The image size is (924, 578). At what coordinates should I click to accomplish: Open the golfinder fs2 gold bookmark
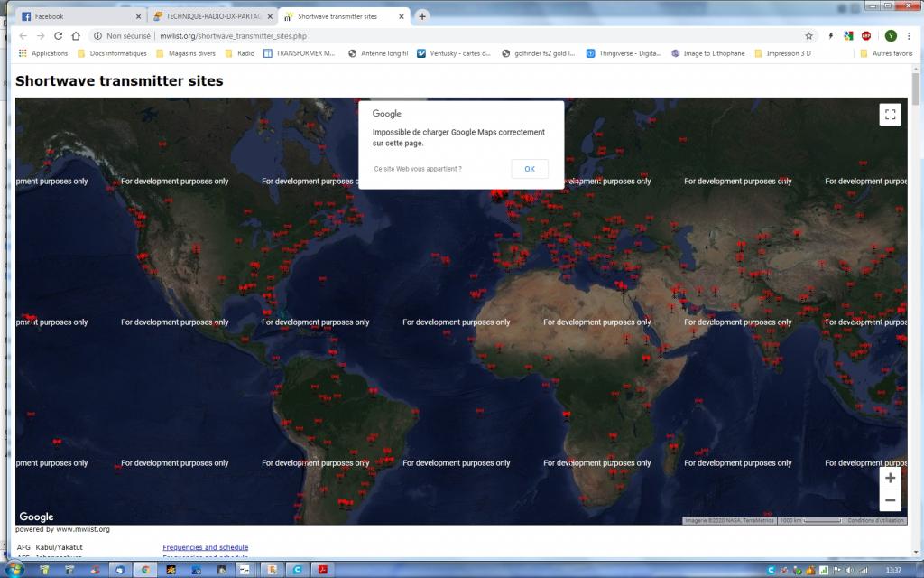(539, 53)
